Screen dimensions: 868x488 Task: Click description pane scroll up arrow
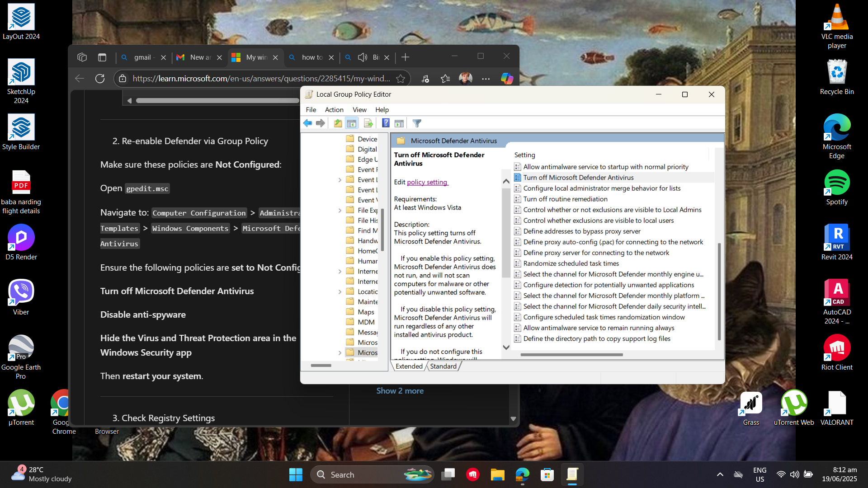coord(506,181)
